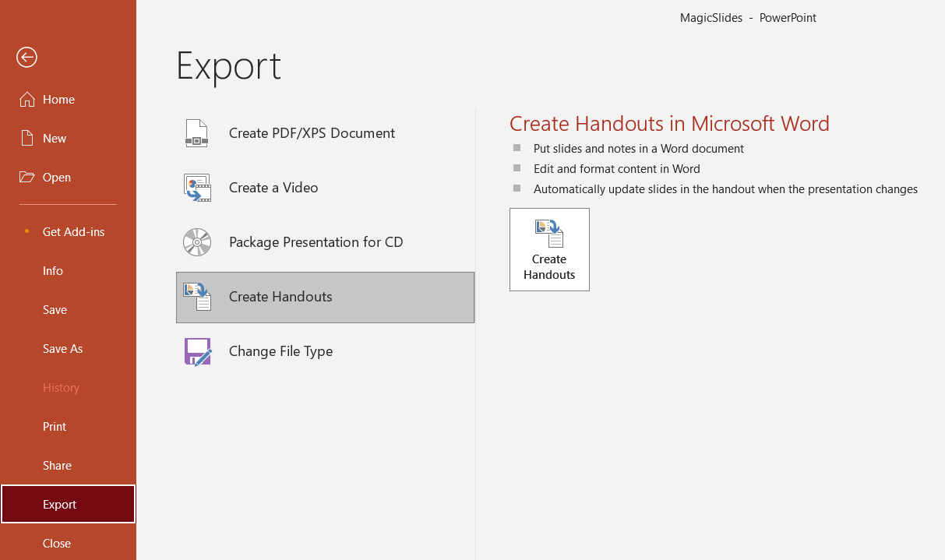Click the Package for CD disc icon
945x560 pixels.
196,242
